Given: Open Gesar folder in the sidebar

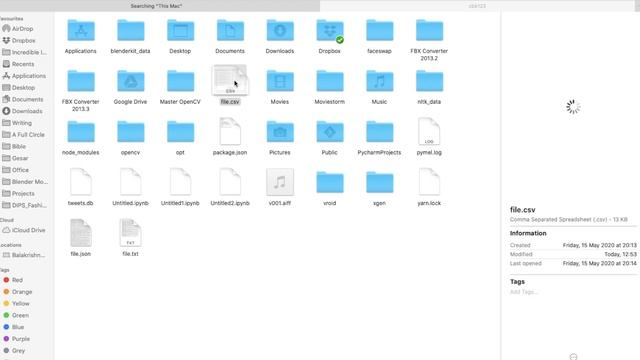Looking at the screenshot, I should 16,158.
